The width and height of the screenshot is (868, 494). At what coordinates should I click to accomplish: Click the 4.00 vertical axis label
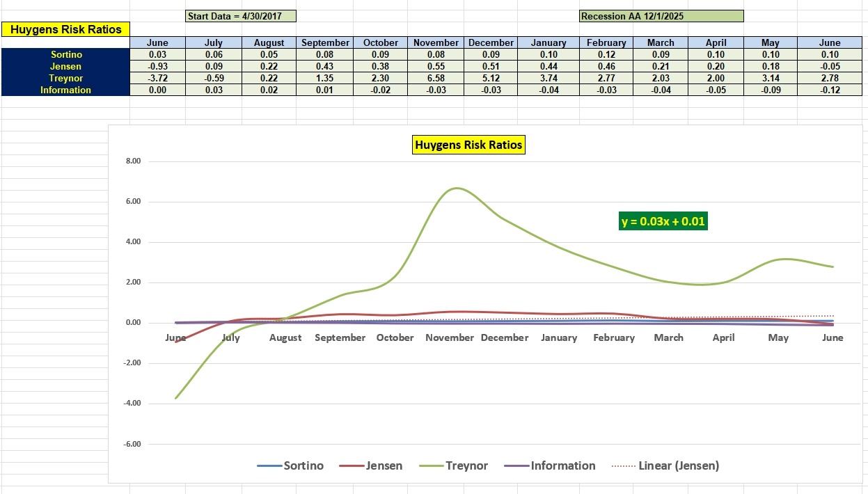(x=133, y=242)
